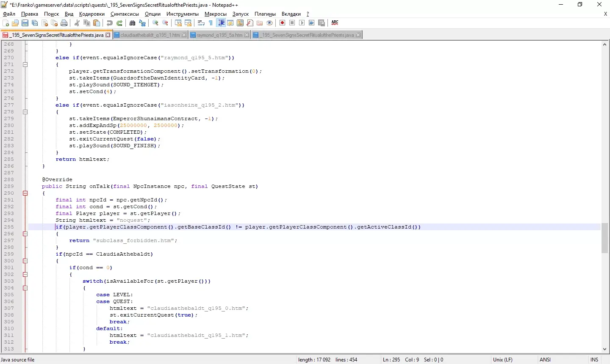Open the Правка menu
The height and width of the screenshot is (364, 610).
pyautogui.click(x=30, y=14)
